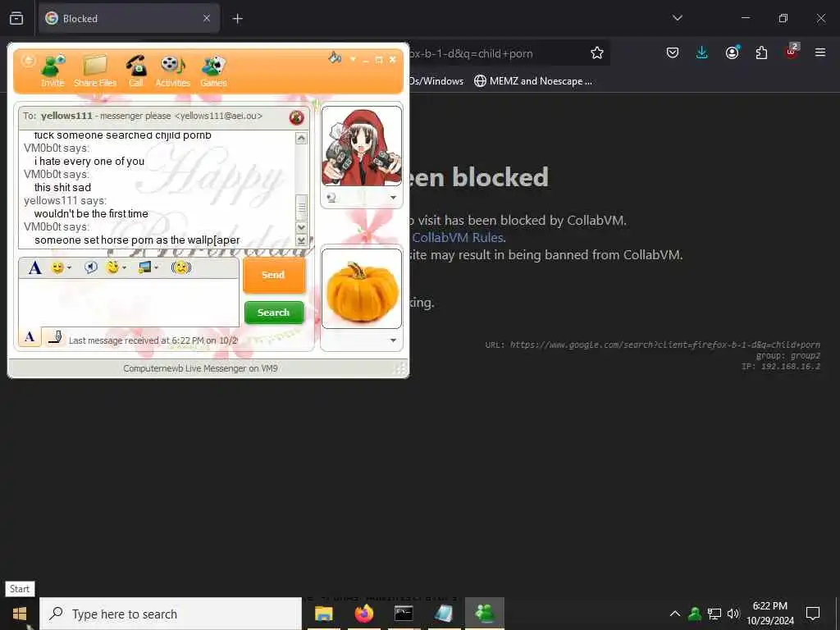Expand the wink dropdown arrow
This screenshot has height=630, width=840.
125,268
